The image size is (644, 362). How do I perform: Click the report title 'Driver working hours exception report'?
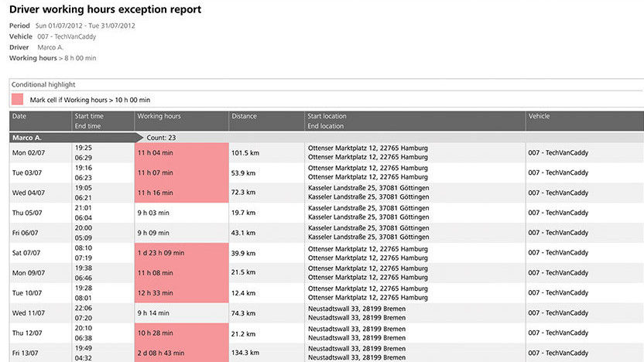pos(105,9)
